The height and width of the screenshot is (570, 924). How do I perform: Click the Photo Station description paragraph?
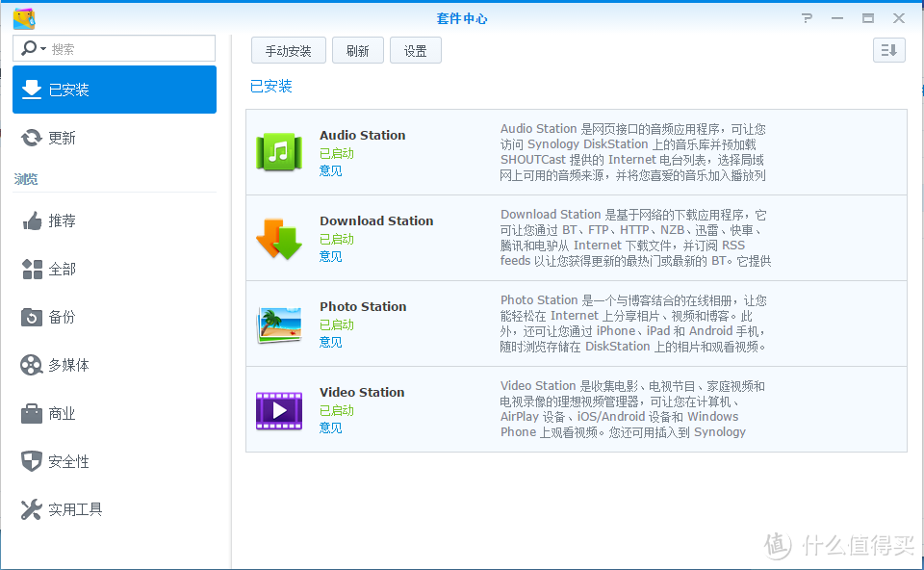coord(633,323)
